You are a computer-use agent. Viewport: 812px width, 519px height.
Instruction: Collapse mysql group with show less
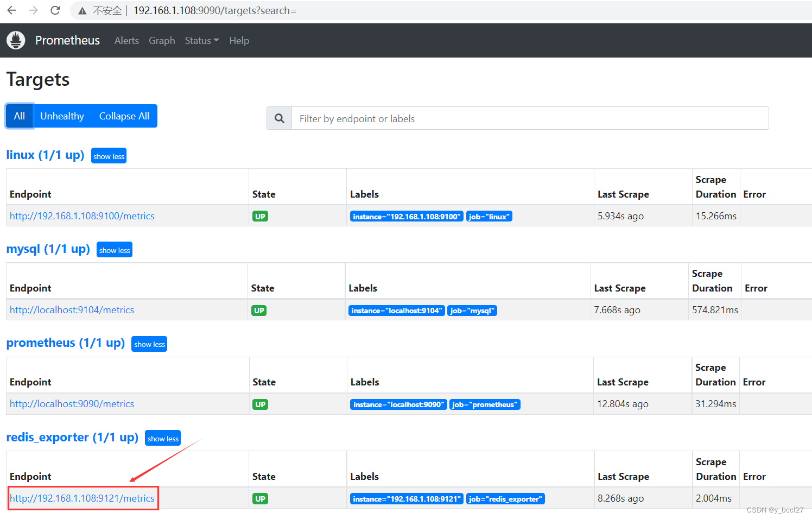[x=115, y=250]
